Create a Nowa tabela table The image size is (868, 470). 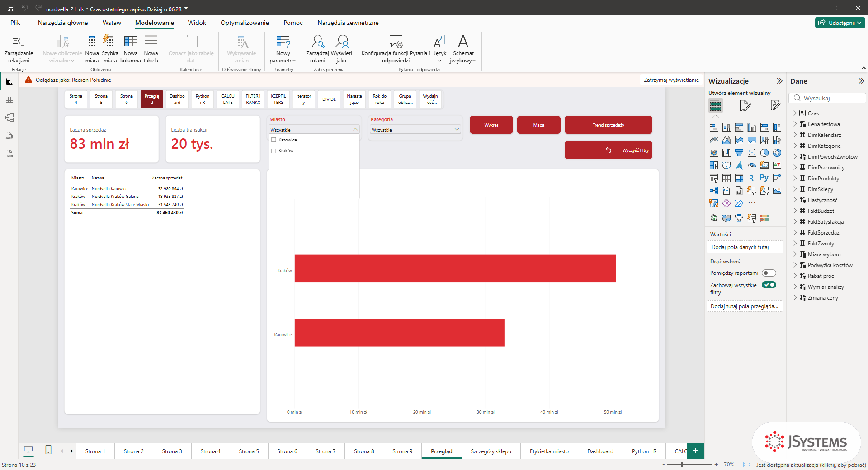coord(151,49)
